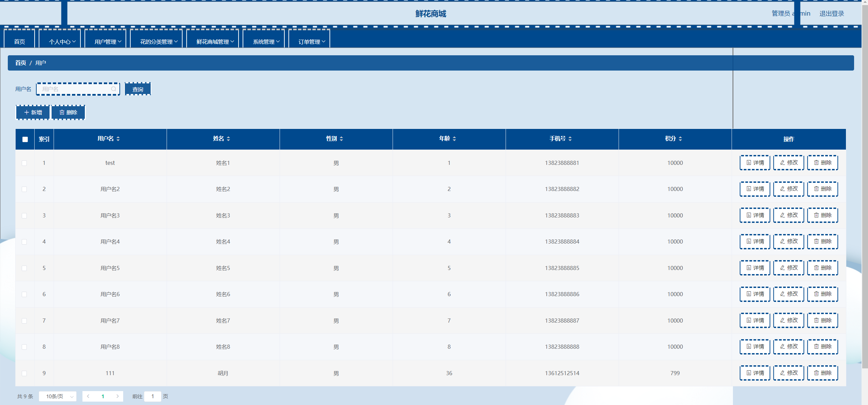Check the checkbox for row 2

pyautogui.click(x=24, y=189)
